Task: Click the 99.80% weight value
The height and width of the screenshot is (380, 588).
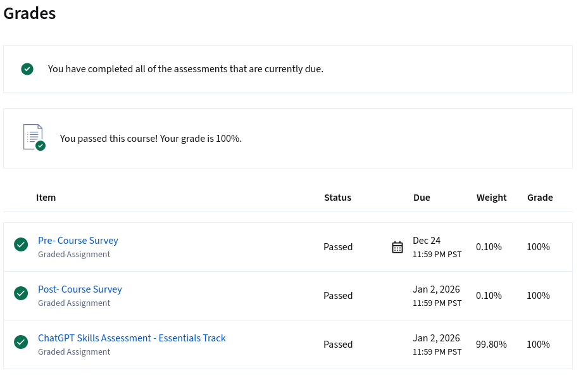Action: (491, 345)
